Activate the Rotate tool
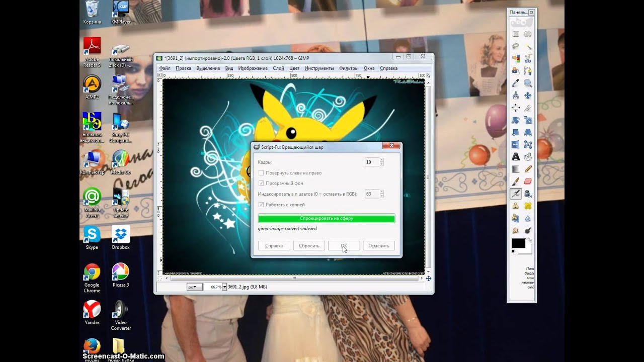644x362 pixels. (516, 120)
